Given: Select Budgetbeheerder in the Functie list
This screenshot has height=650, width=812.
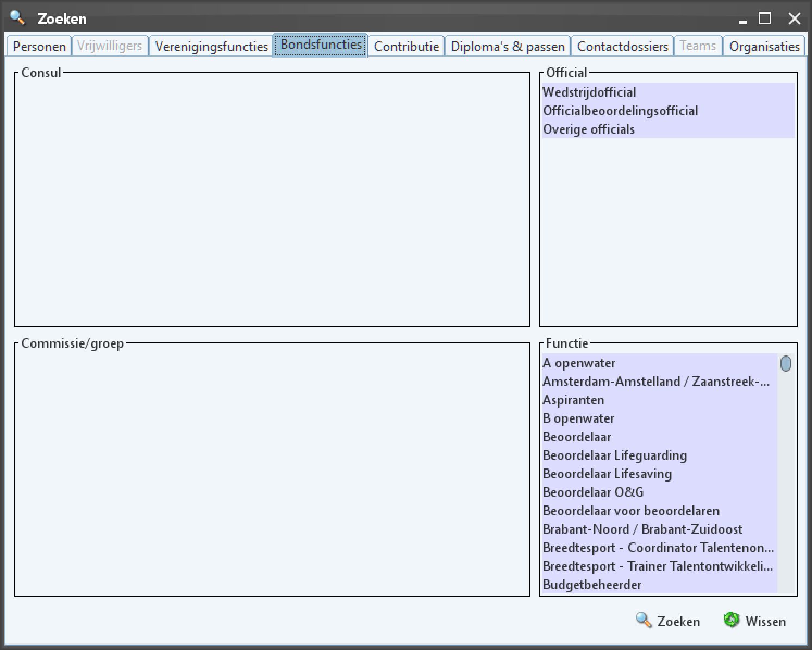Looking at the screenshot, I should (x=659, y=584).
